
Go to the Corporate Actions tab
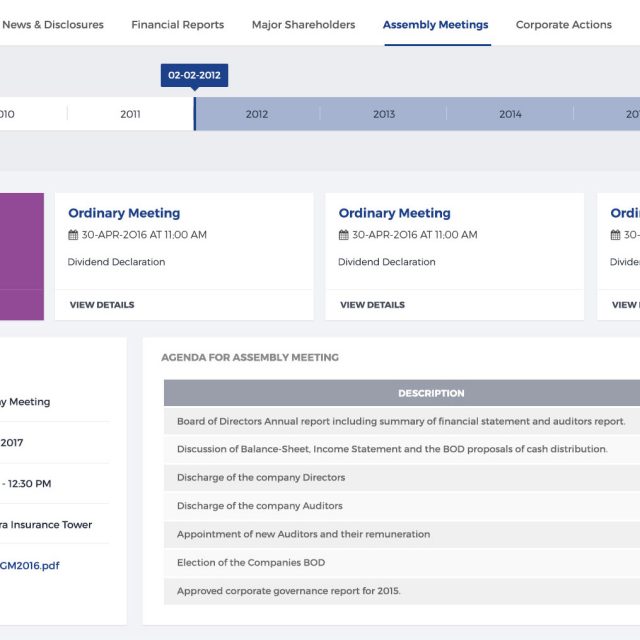tap(563, 25)
